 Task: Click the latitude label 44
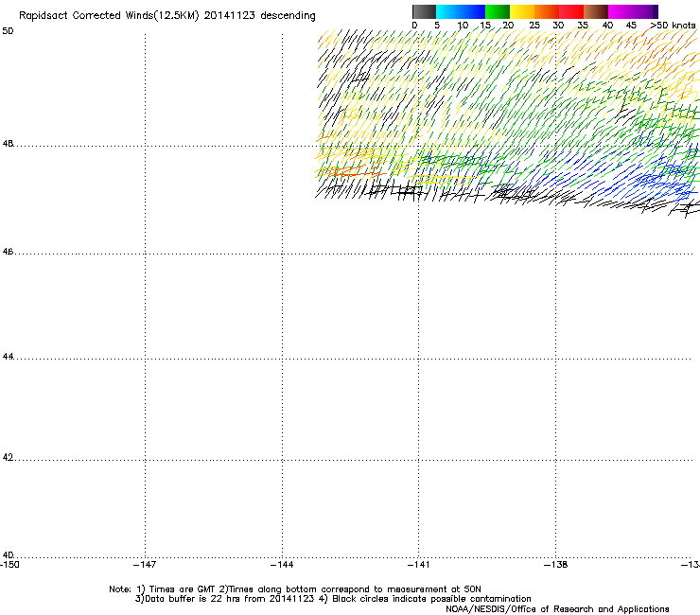tap(8, 357)
